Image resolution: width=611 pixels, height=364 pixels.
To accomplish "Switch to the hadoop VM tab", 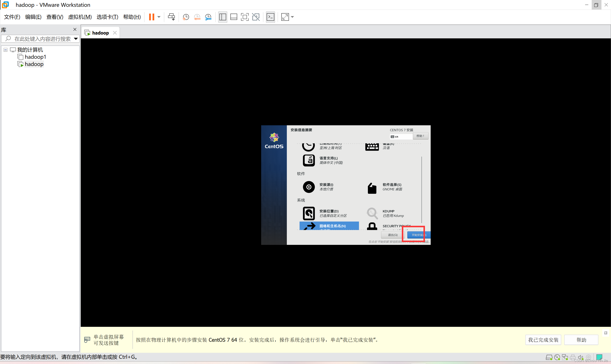I will tap(100, 33).
